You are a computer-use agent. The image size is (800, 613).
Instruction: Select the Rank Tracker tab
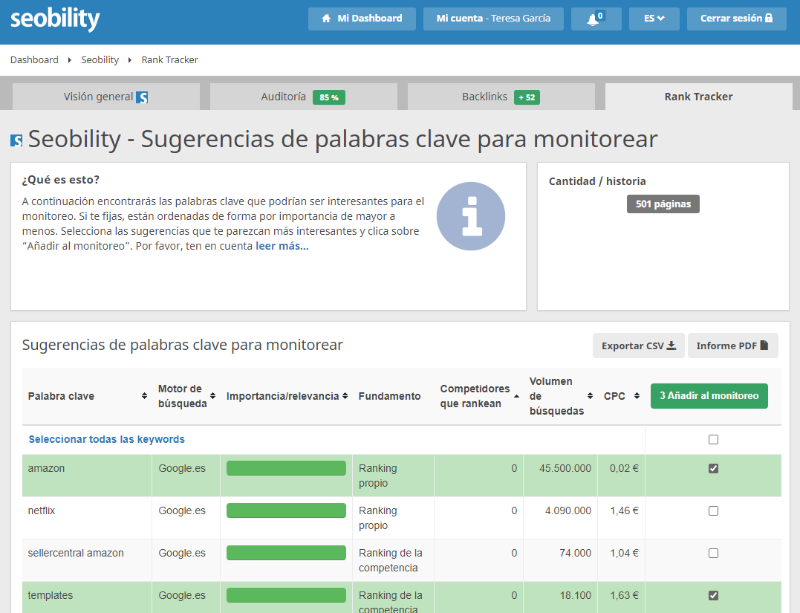pos(698,96)
